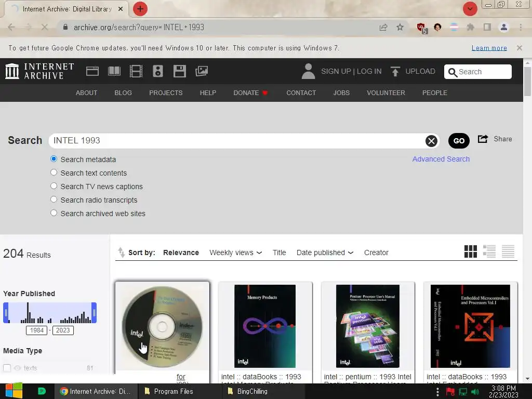The width and height of the screenshot is (532, 399).
Task: Select Search archived web sites option
Action: [x=54, y=212]
